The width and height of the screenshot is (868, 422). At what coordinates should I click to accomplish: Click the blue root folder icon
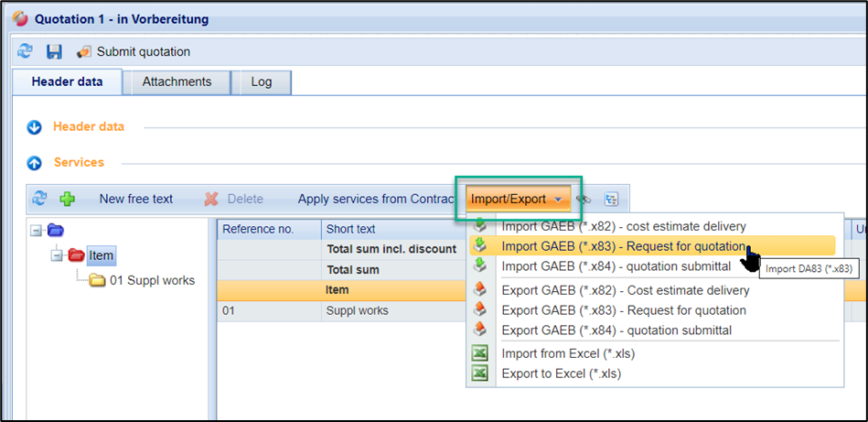(x=55, y=230)
